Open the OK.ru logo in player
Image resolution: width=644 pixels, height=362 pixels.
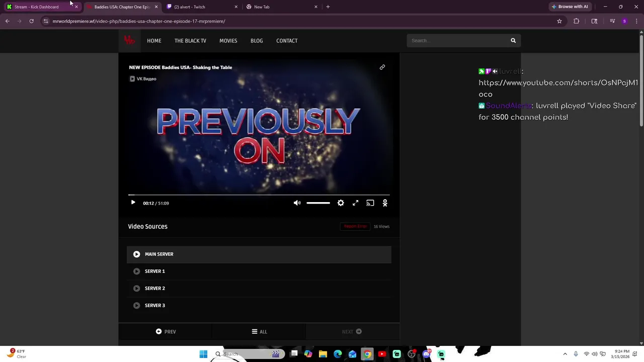(x=385, y=203)
